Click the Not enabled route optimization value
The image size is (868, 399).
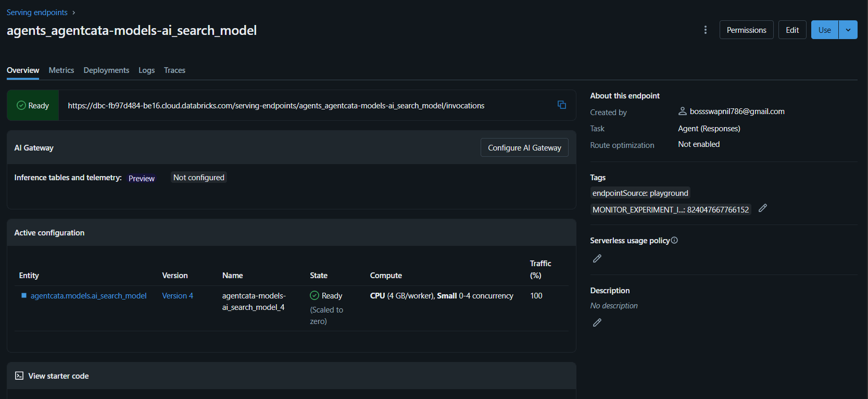699,144
